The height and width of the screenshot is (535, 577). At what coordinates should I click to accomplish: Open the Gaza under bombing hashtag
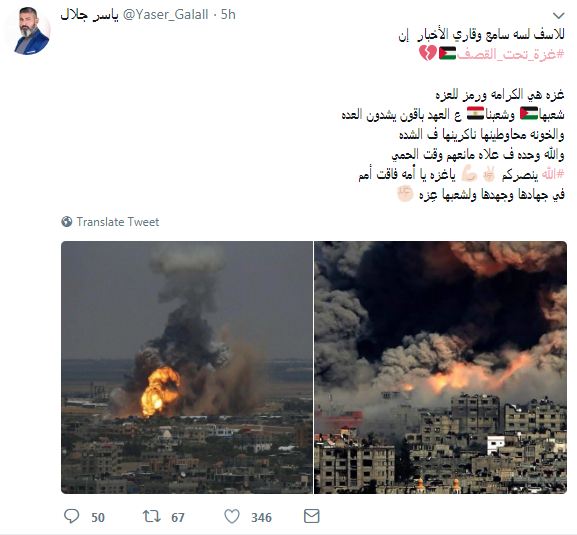click(511, 54)
